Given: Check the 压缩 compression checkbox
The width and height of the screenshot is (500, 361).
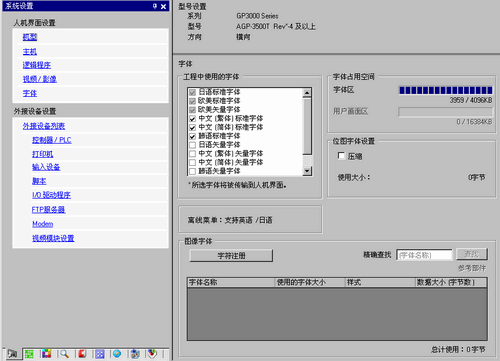Looking at the screenshot, I should [x=341, y=156].
